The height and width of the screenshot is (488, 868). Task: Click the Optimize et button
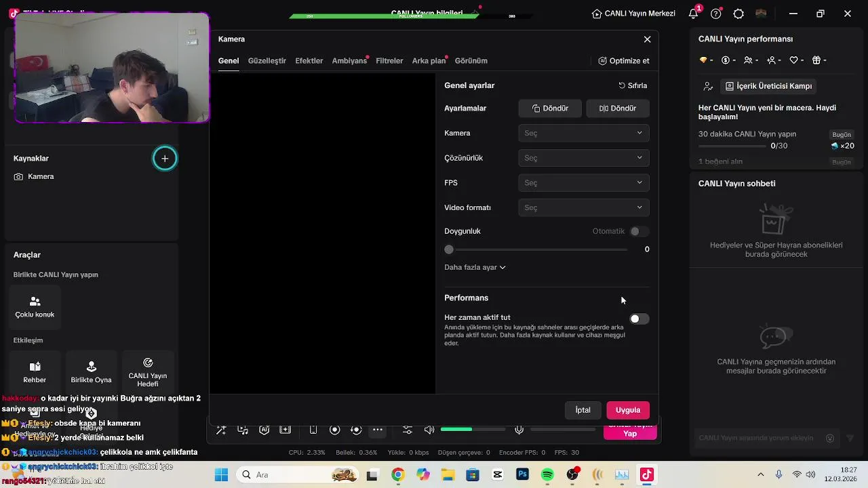pos(624,61)
